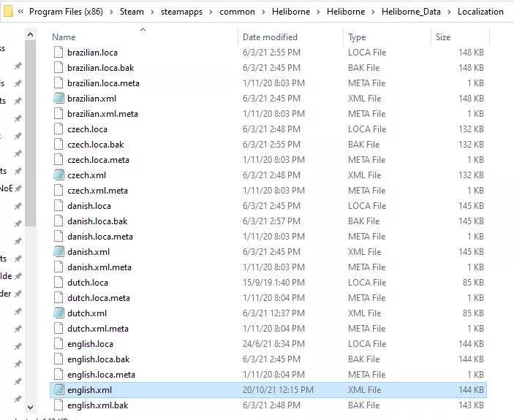Open dropdown arrow after common breadcrumb
This screenshot has height=420, width=514.
[x=263, y=12]
